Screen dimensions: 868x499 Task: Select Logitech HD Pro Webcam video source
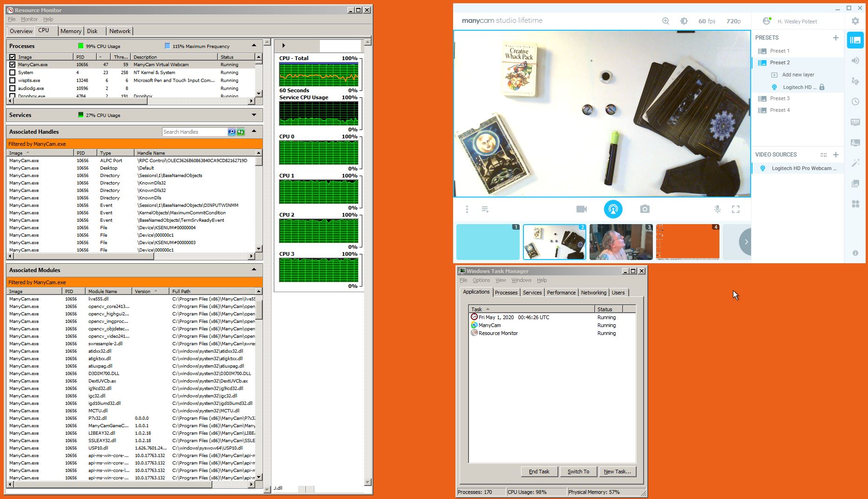(x=798, y=168)
